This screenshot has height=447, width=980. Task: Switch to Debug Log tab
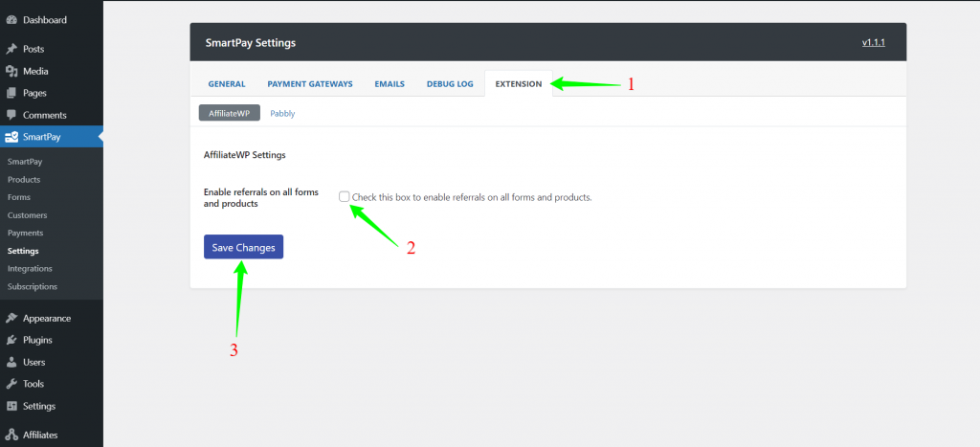pyautogui.click(x=450, y=84)
